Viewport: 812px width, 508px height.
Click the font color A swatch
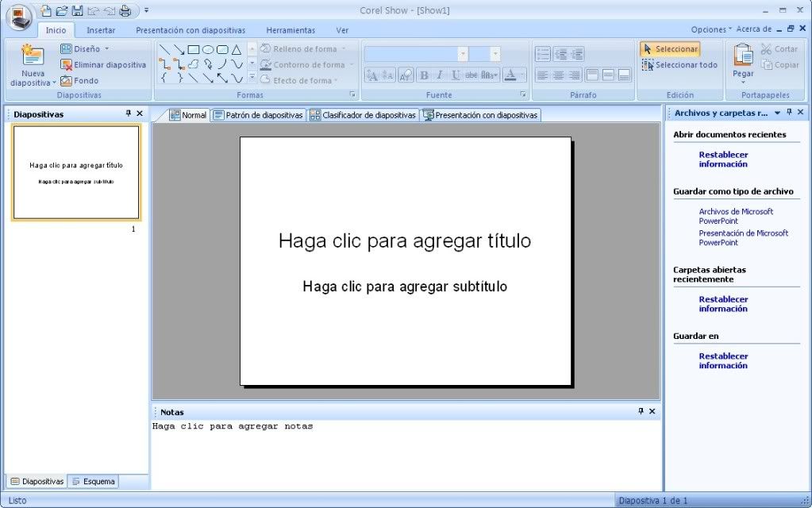point(510,75)
